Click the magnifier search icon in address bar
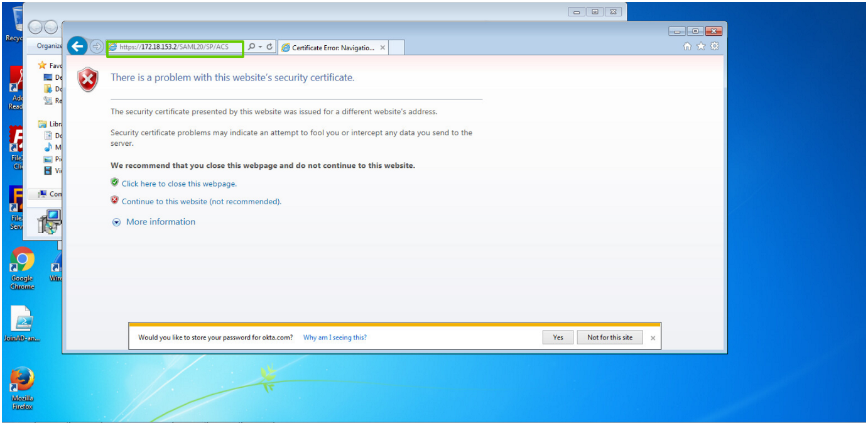The height and width of the screenshot is (423, 868). pos(251,47)
